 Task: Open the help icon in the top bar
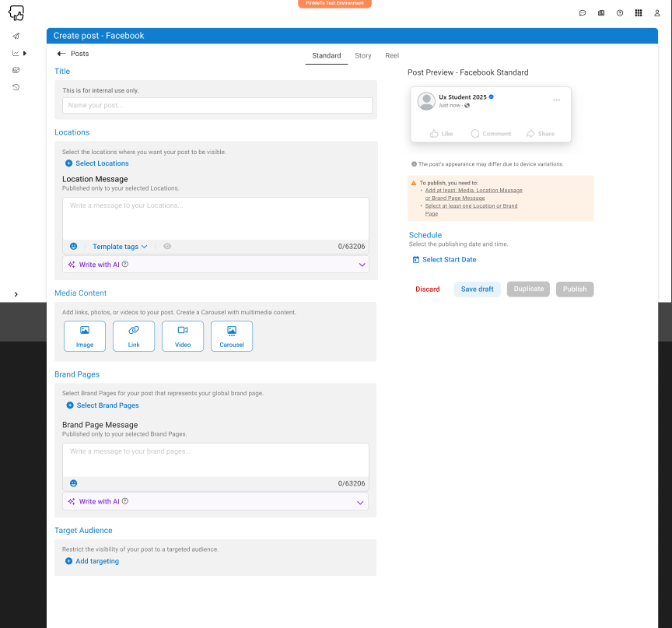point(619,12)
